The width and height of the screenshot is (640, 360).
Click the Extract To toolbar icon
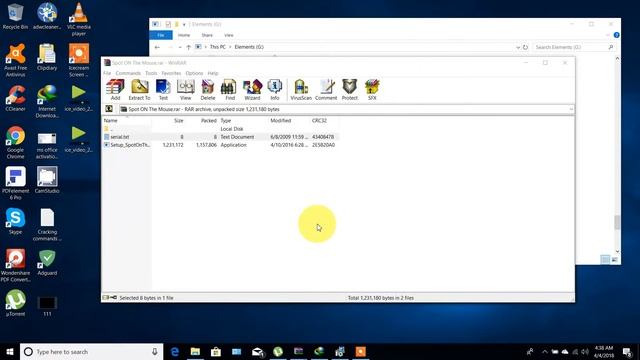pyautogui.click(x=139, y=90)
